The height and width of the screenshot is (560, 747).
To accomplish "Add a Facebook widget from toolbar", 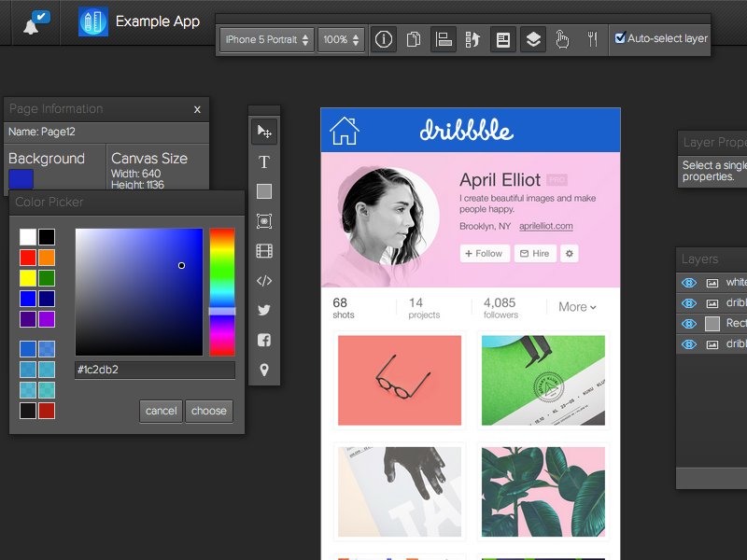I will tap(264, 341).
